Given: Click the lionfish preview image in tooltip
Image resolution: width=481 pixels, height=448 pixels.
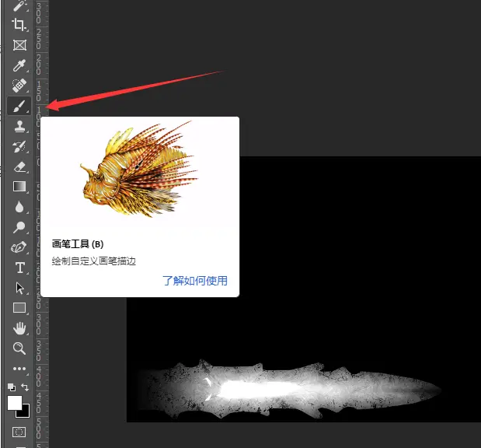Looking at the screenshot, I should pyautogui.click(x=138, y=170).
